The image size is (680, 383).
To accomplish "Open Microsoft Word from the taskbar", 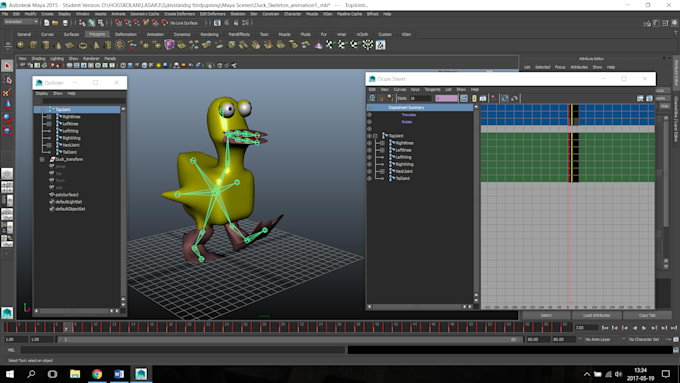I will point(119,374).
